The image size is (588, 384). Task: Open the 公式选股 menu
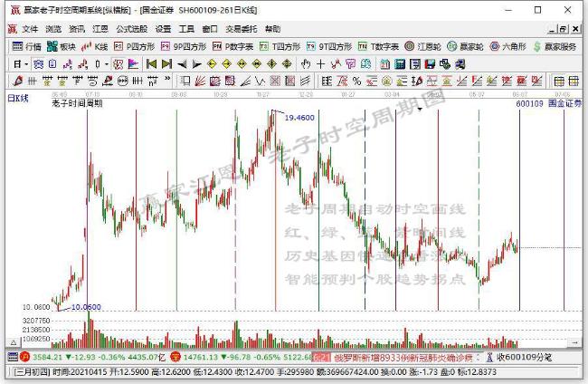click(132, 29)
